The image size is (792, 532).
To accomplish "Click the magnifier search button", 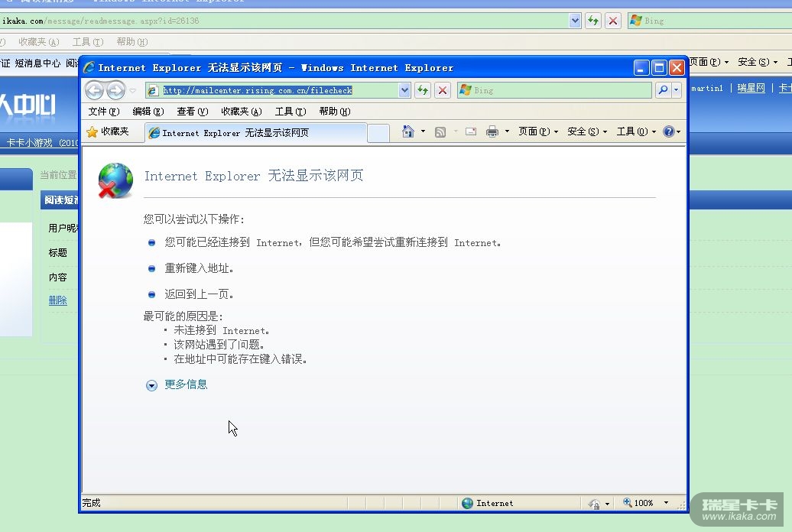I will click(663, 90).
